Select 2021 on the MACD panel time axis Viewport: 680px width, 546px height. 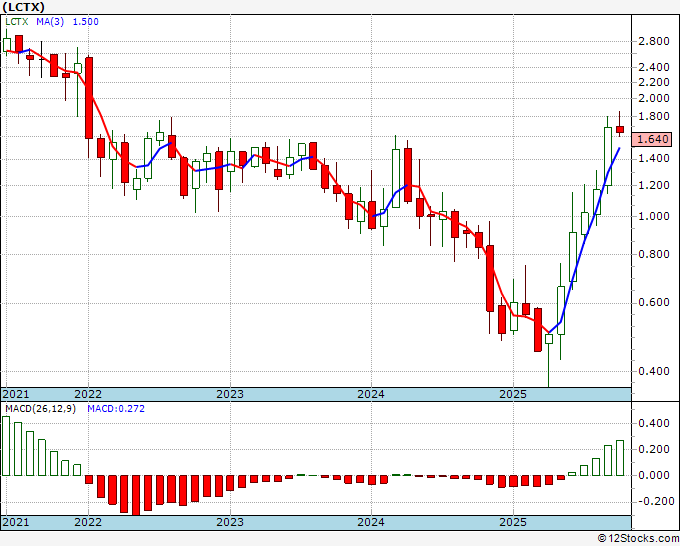(16, 522)
